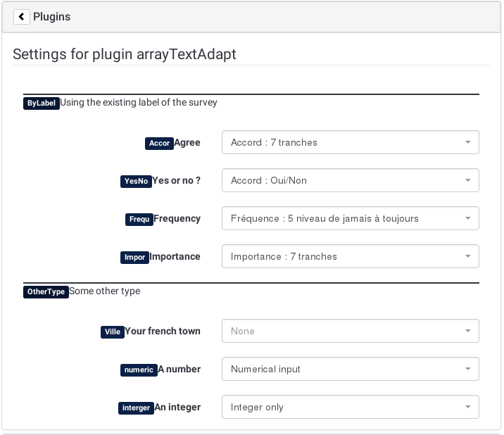Click the Impor code badge
Image resolution: width=504 pixels, height=435 pixels.
[x=134, y=257]
